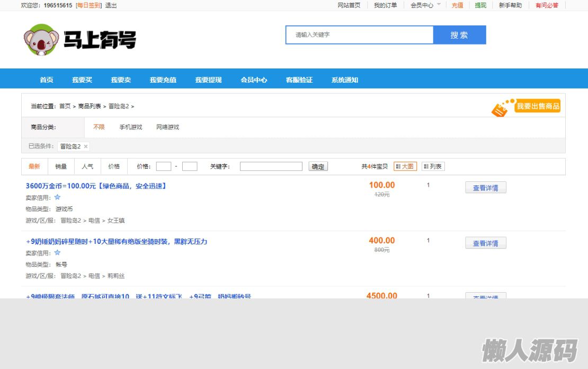Viewport: 588px width, 369px height.
Task: Sort listings by 人气
Action: coord(87,166)
